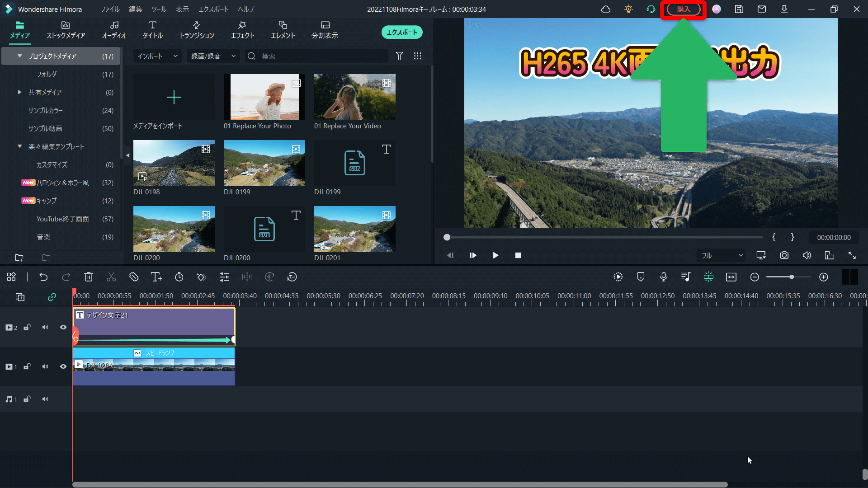Delete selected clip with trash icon
The width and height of the screenshot is (868, 488).
89,277
